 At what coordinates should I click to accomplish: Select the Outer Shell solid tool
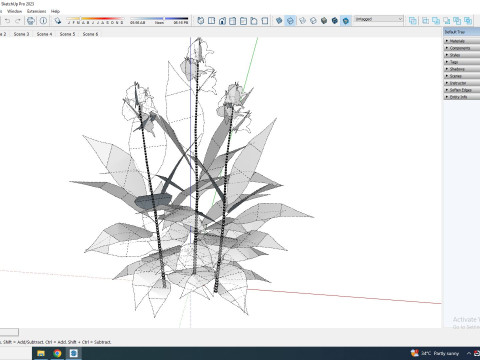coord(413,21)
